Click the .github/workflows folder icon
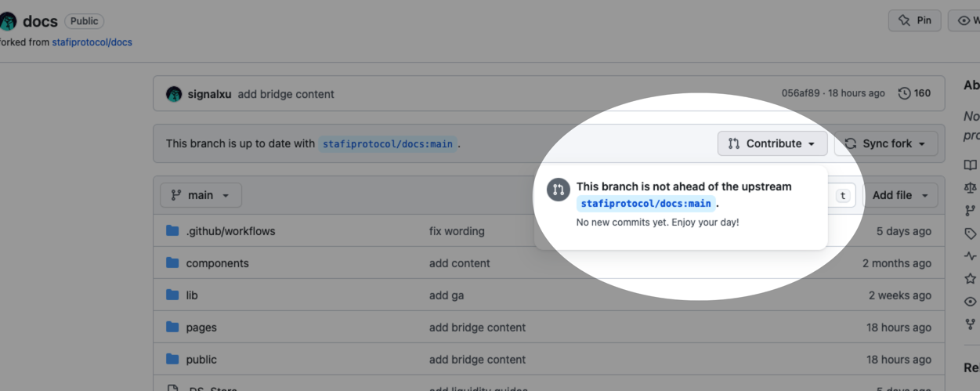 point(172,231)
